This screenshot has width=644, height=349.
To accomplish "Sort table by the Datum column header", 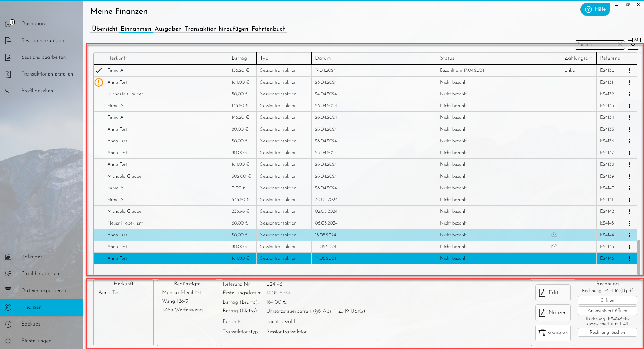I will [x=374, y=58].
